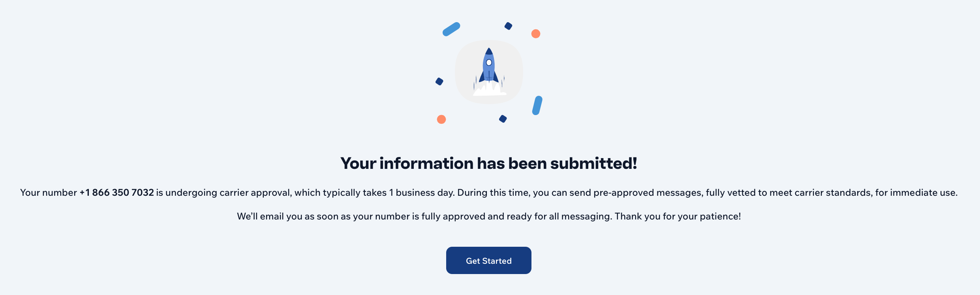Click "Thank you for your patience!" text
Image resolution: width=980 pixels, height=295 pixels.
678,216
